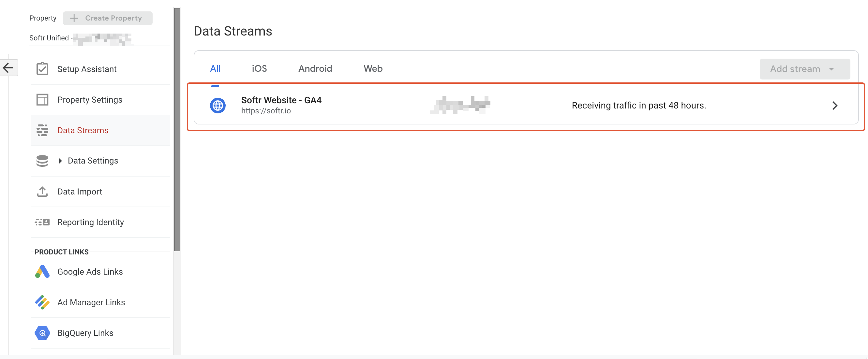Open Setup Assistant via its clipboard icon

point(42,69)
